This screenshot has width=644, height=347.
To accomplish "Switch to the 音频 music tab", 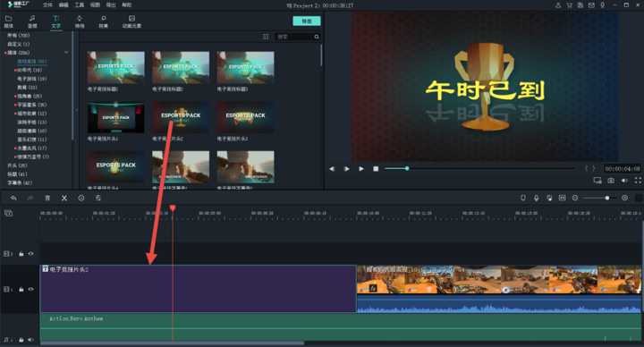I will pyautogui.click(x=32, y=21).
